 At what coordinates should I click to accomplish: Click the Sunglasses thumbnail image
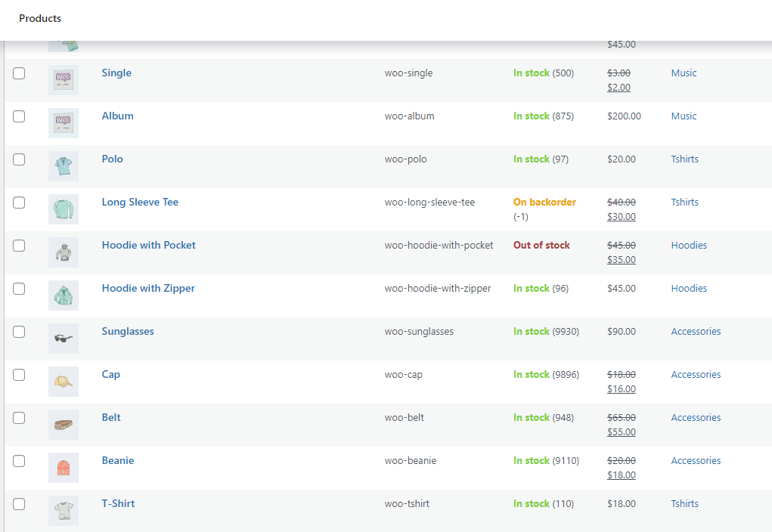(x=64, y=339)
